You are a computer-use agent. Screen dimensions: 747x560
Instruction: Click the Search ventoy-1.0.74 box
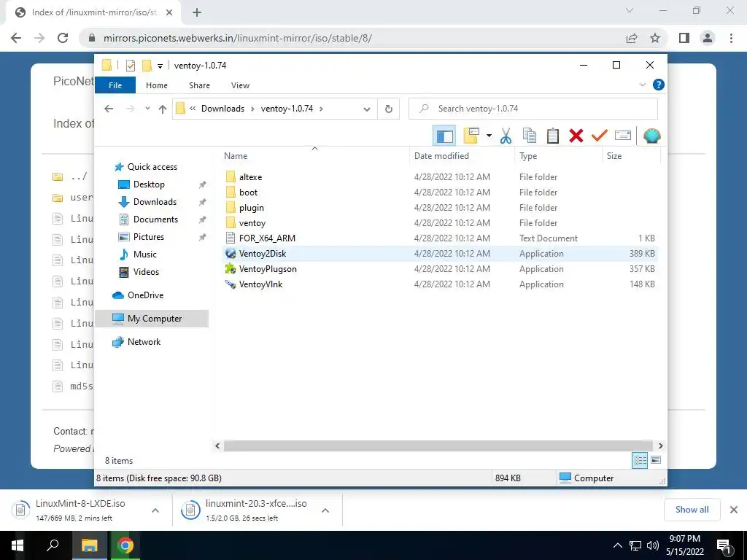tap(533, 109)
